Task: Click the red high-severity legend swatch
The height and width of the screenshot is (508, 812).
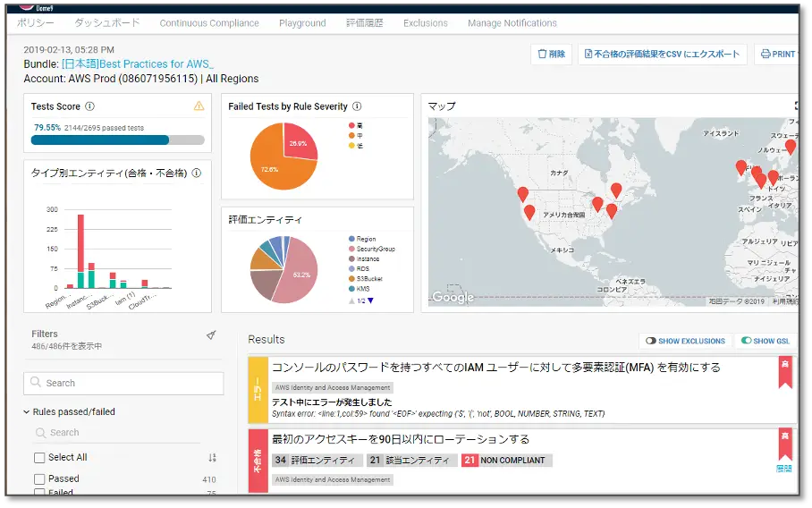Action: click(351, 125)
